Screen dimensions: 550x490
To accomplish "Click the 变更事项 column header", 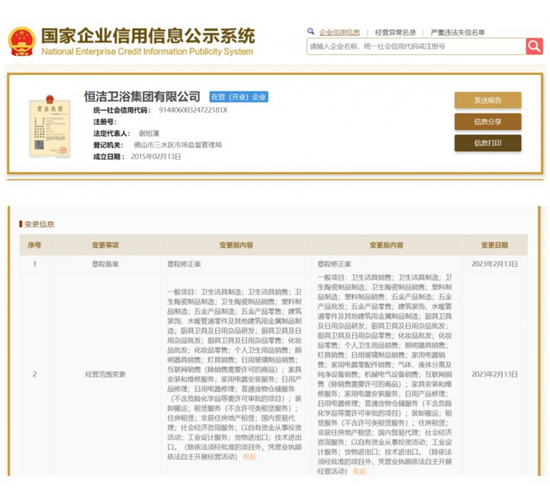I will pos(105,245).
